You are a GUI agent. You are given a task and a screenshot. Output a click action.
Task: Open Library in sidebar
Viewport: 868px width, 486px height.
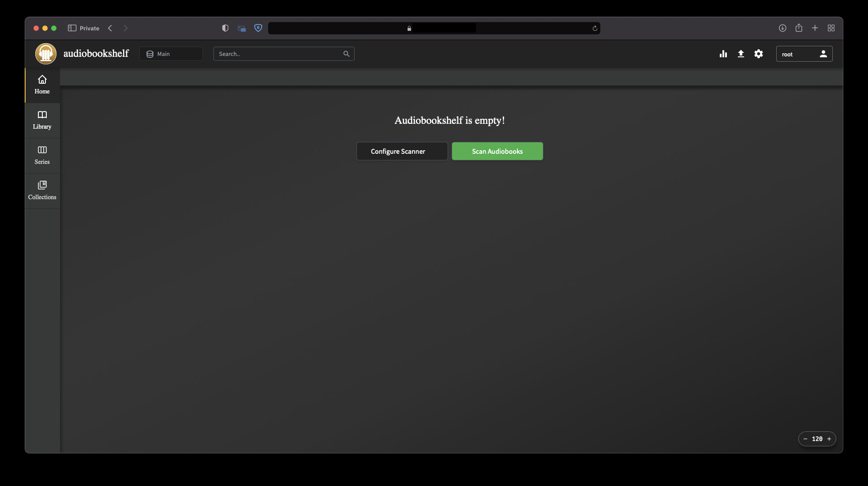[x=42, y=120]
